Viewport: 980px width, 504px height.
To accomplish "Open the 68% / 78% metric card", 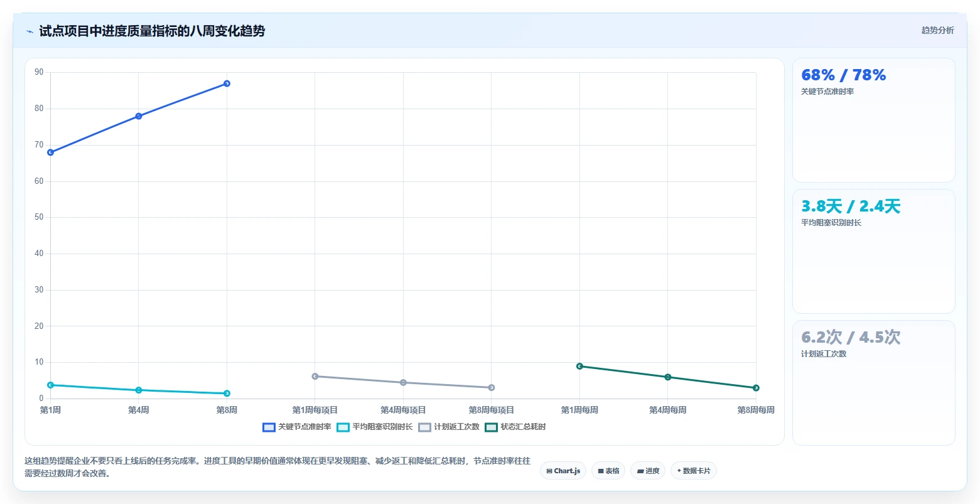I will 874,121.
